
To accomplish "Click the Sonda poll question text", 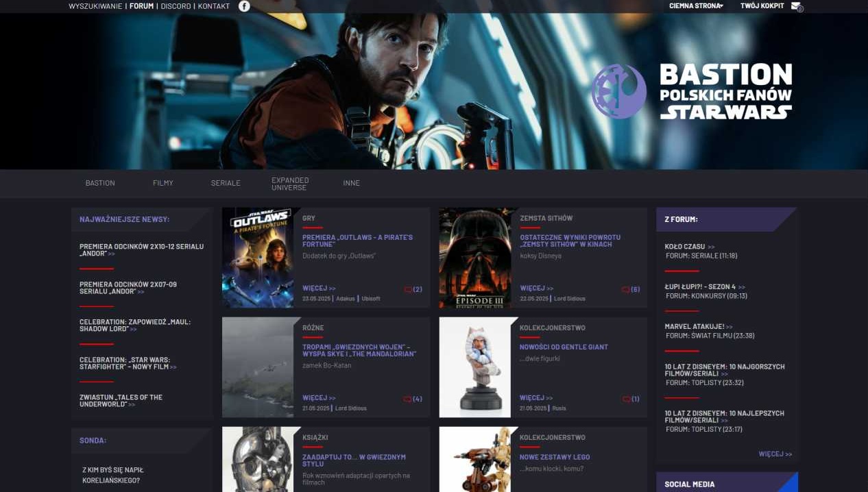I will [113, 475].
